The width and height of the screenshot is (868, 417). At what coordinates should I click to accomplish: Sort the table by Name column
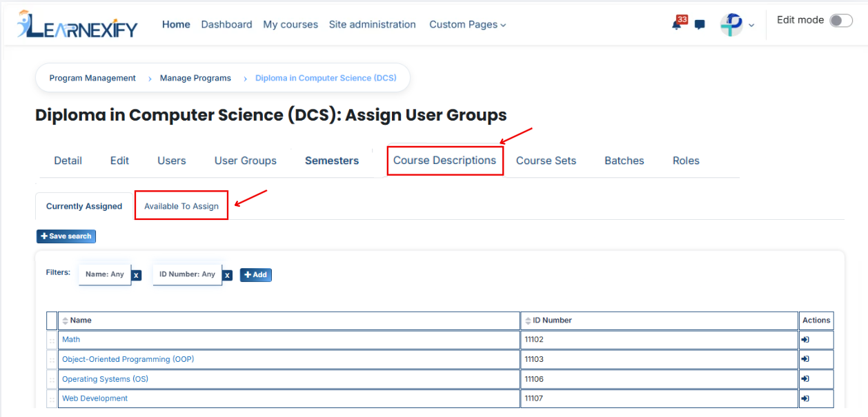point(81,321)
